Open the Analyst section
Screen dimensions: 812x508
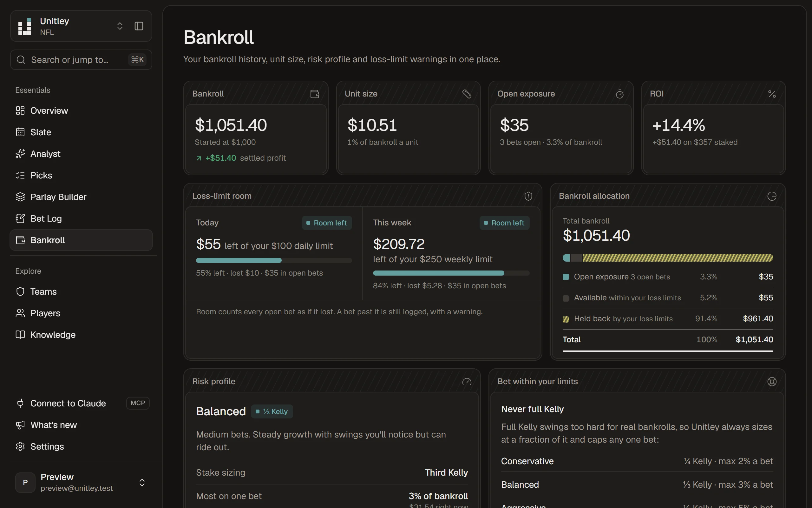[81, 154]
